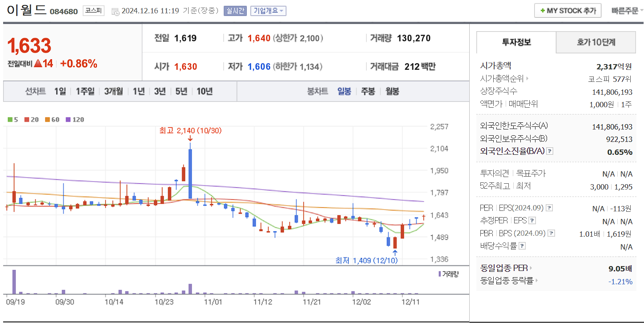Switch candle chart to 월봉 view

pyautogui.click(x=392, y=90)
